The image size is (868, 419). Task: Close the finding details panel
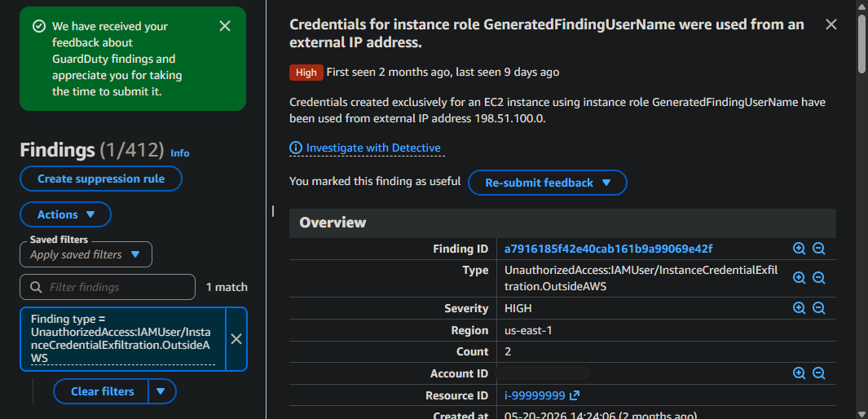pyautogui.click(x=831, y=24)
